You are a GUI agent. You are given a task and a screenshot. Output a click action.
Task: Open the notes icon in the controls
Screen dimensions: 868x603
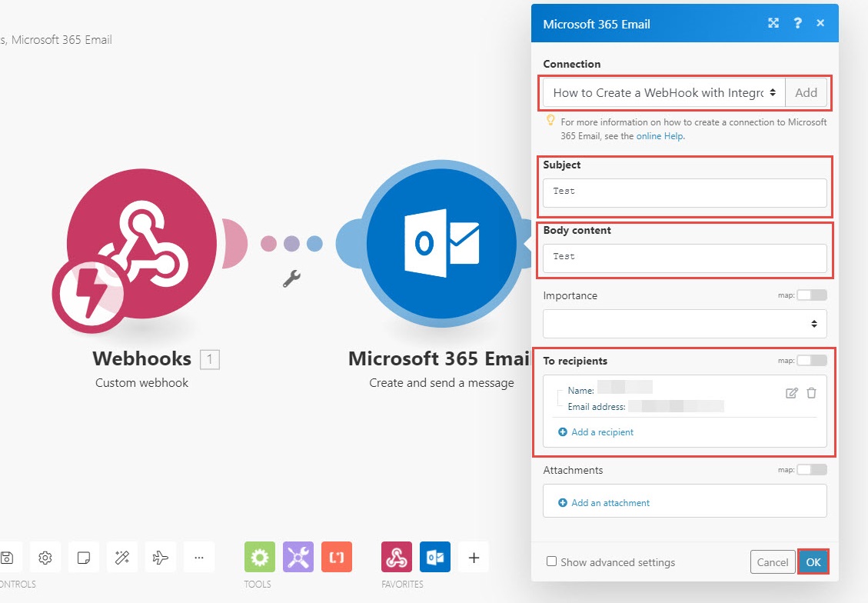click(x=84, y=558)
